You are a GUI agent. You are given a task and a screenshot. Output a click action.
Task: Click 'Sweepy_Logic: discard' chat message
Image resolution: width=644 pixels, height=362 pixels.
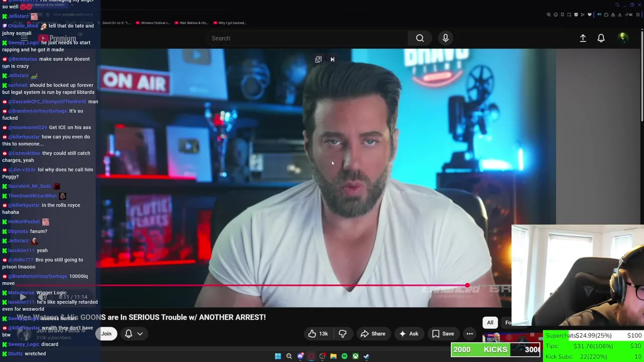point(30,344)
